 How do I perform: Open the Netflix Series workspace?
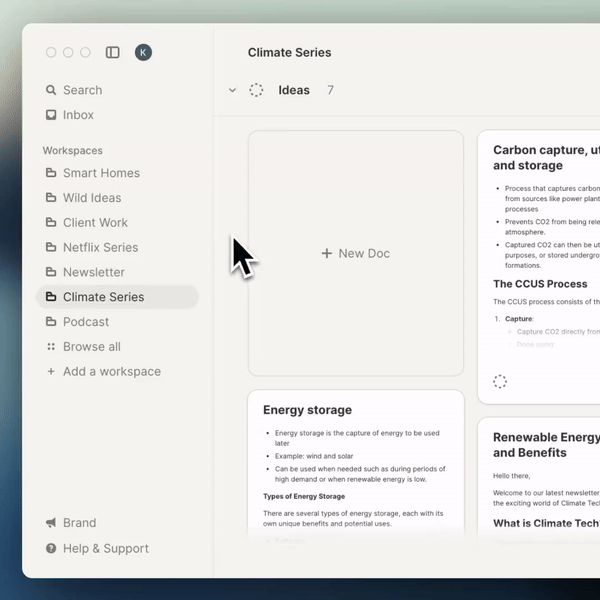117,247
